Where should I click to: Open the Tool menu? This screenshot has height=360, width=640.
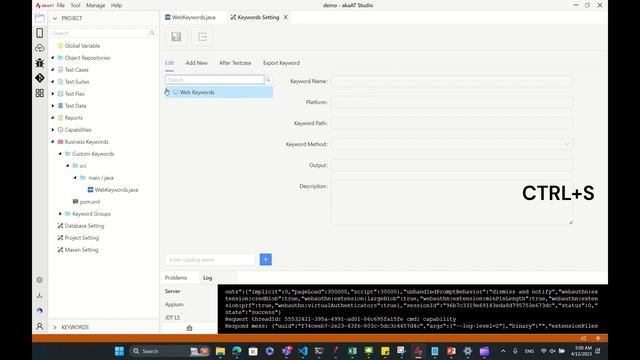coord(76,5)
